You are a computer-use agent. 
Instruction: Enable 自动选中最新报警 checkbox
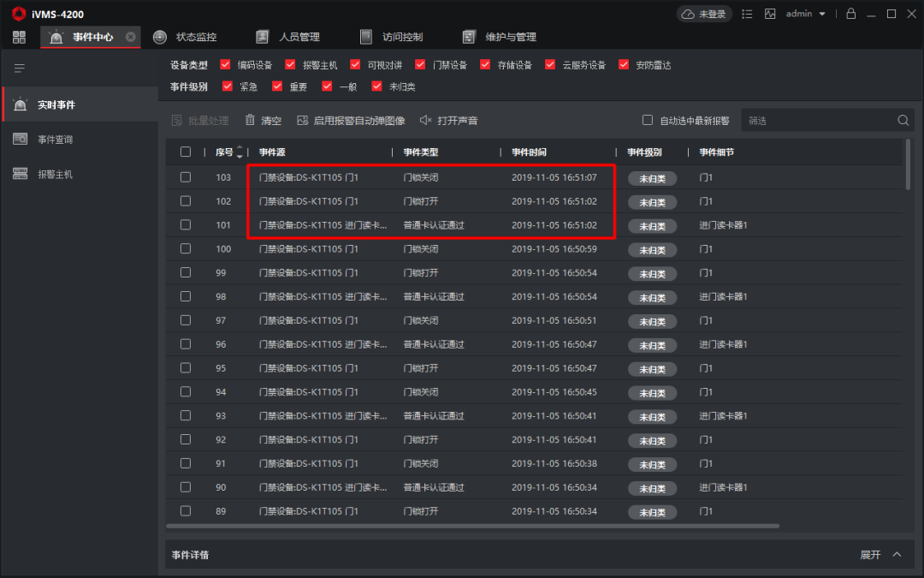[648, 121]
